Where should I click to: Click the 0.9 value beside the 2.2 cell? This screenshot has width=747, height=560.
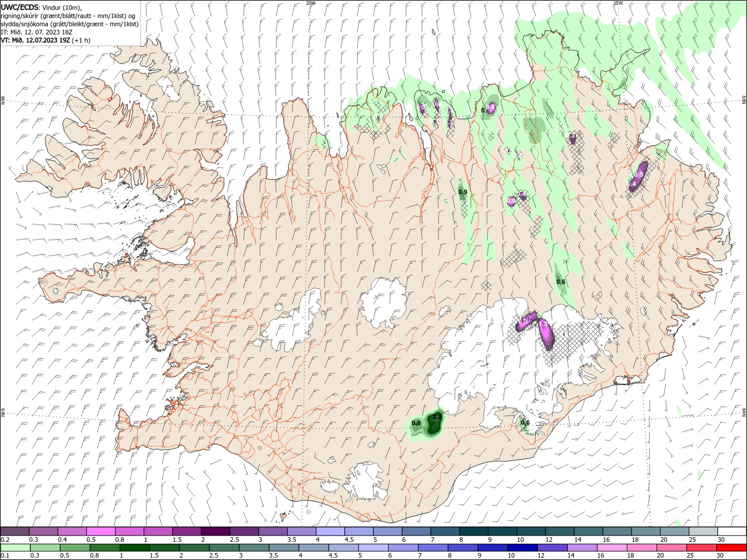416,423
